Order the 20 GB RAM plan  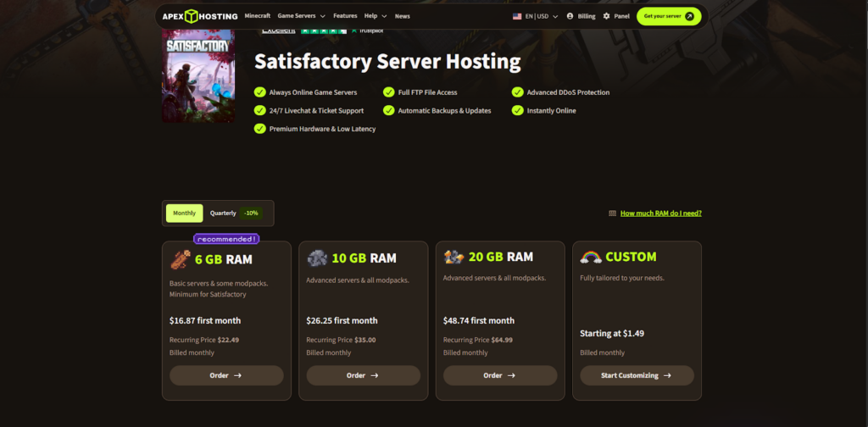coord(500,375)
